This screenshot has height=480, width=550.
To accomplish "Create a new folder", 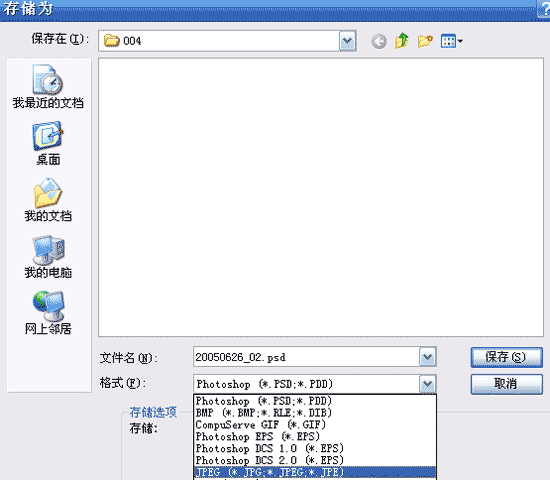I will click(425, 41).
